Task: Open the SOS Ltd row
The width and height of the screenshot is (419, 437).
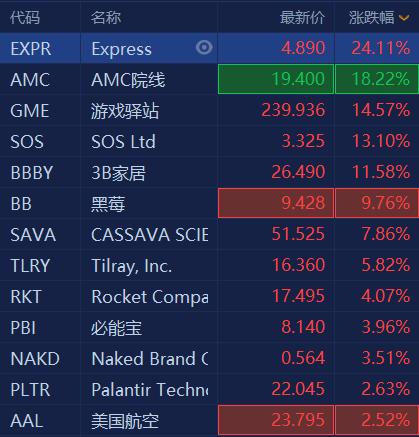Action: coord(209,141)
